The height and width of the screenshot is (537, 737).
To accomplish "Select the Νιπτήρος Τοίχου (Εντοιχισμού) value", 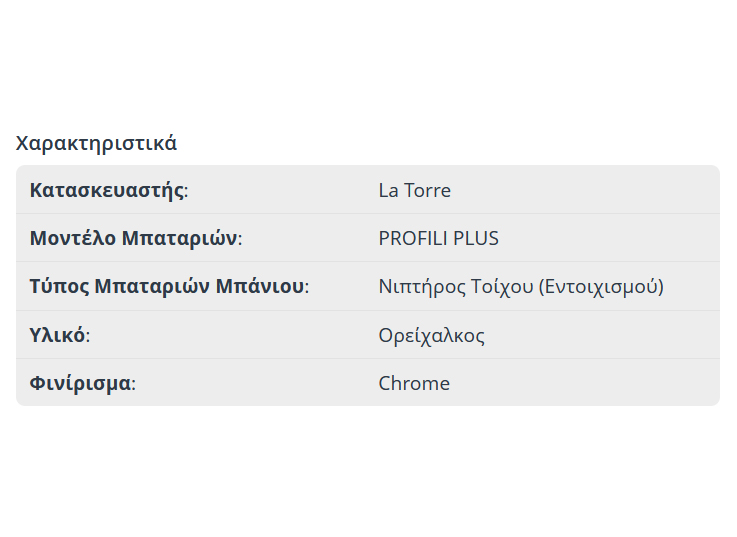I will (521, 287).
